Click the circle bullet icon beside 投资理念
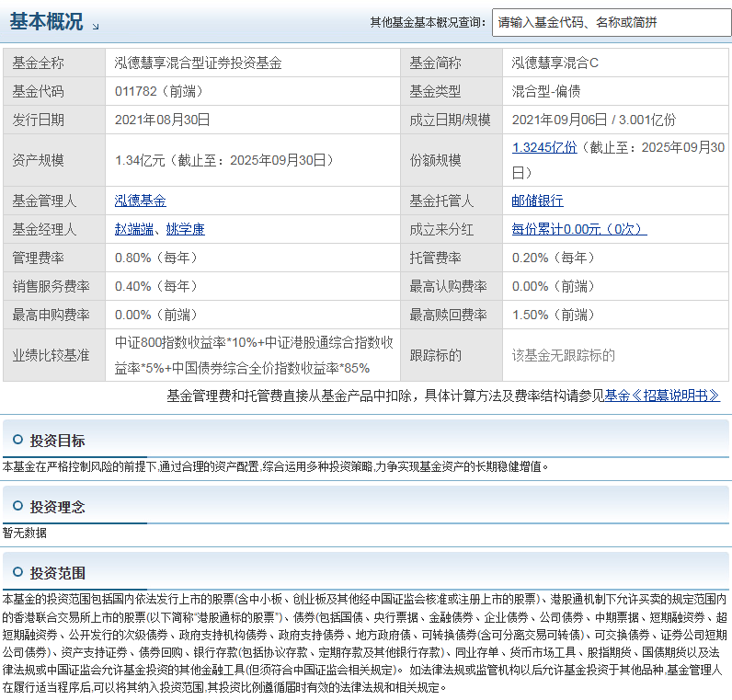The image size is (732, 700). [17, 506]
